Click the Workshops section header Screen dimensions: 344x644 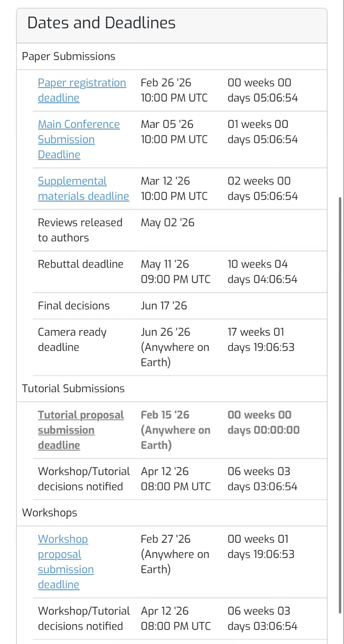49,513
